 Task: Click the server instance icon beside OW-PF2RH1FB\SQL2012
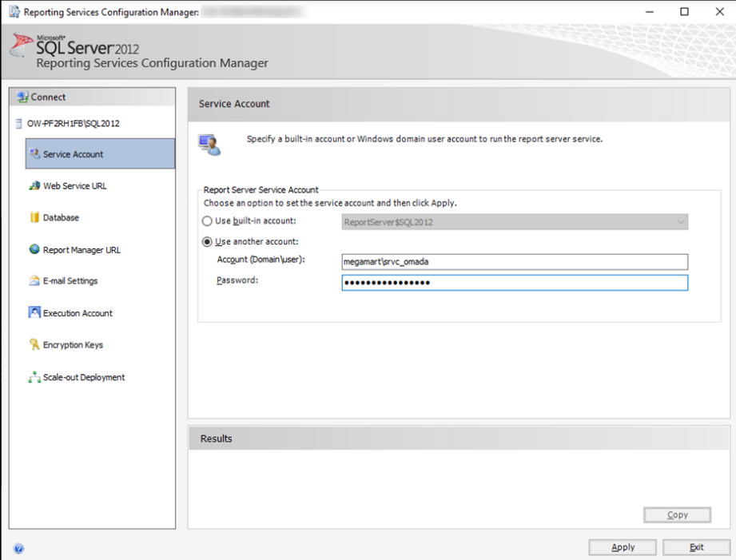coord(18,124)
